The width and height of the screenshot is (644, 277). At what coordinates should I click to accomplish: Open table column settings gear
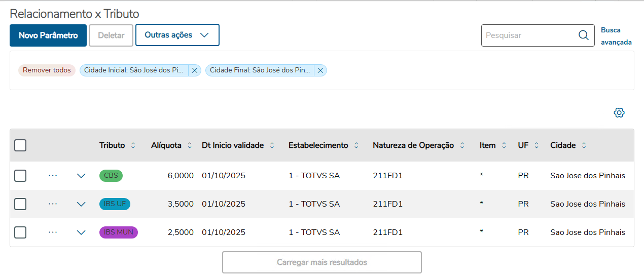[x=619, y=113]
